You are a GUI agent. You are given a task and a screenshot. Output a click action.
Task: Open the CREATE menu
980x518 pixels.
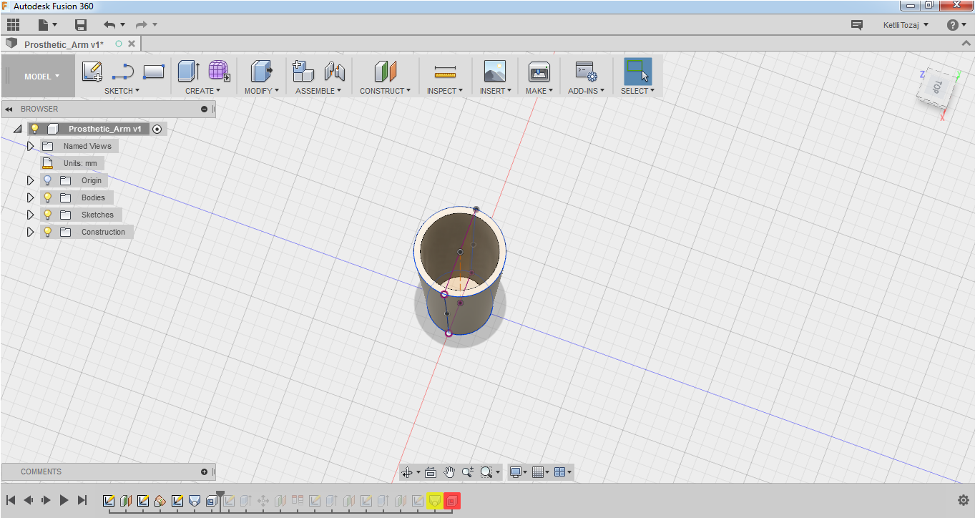point(202,91)
